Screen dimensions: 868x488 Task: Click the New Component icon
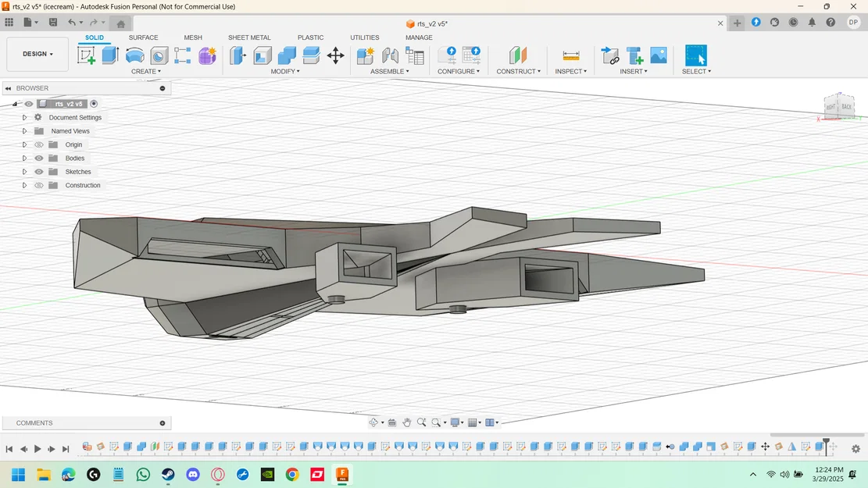tap(366, 55)
